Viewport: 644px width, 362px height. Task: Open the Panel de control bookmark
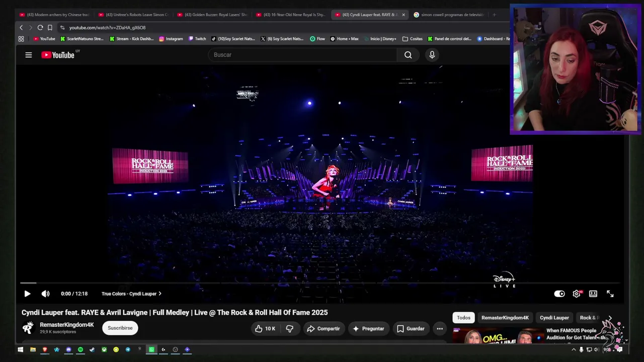(x=449, y=39)
